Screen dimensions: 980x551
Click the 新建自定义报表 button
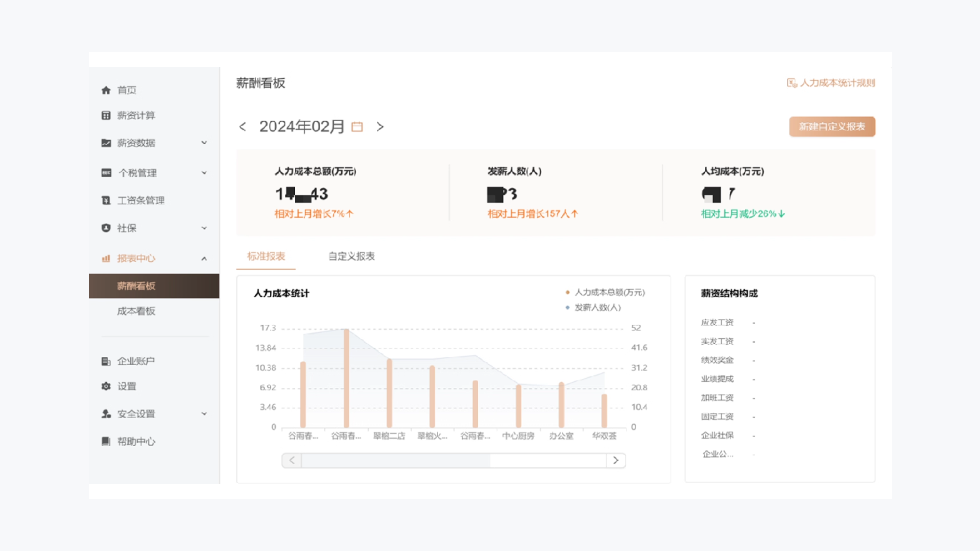832,127
